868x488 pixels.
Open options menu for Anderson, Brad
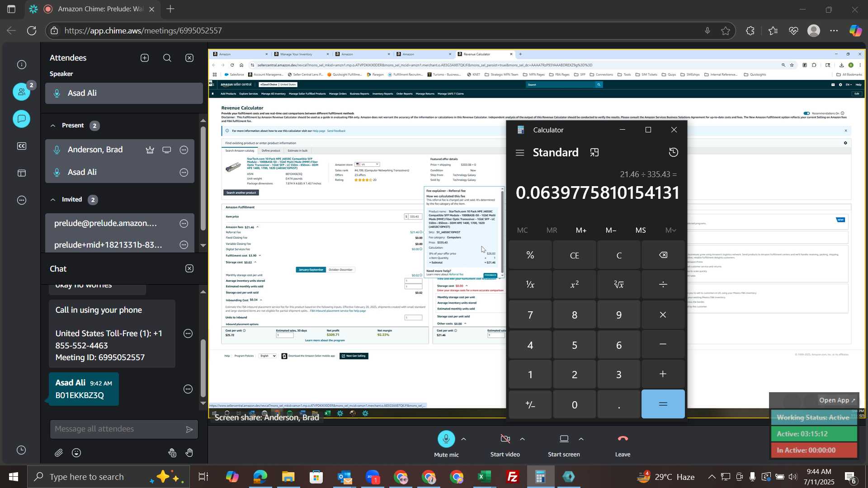184,150
